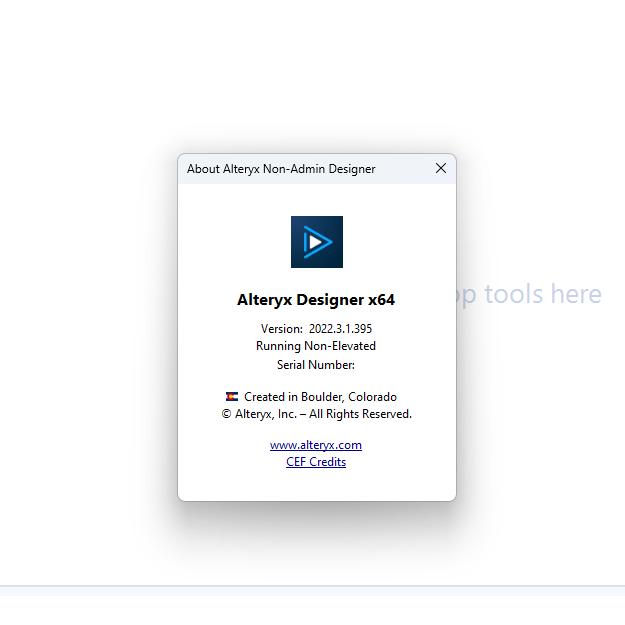Click the About Alteryx Non-Admin Designer title
625x625 pixels.
(x=281, y=169)
